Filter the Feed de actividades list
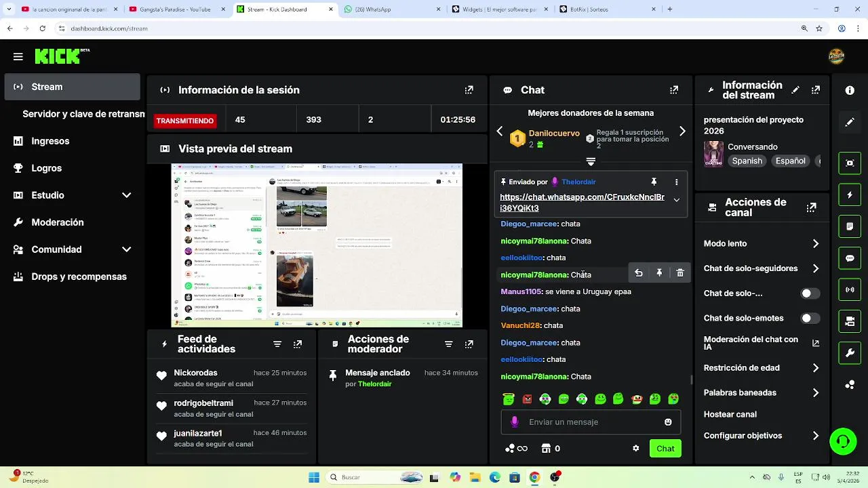868x488 pixels. pyautogui.click(x=277, y=344)
